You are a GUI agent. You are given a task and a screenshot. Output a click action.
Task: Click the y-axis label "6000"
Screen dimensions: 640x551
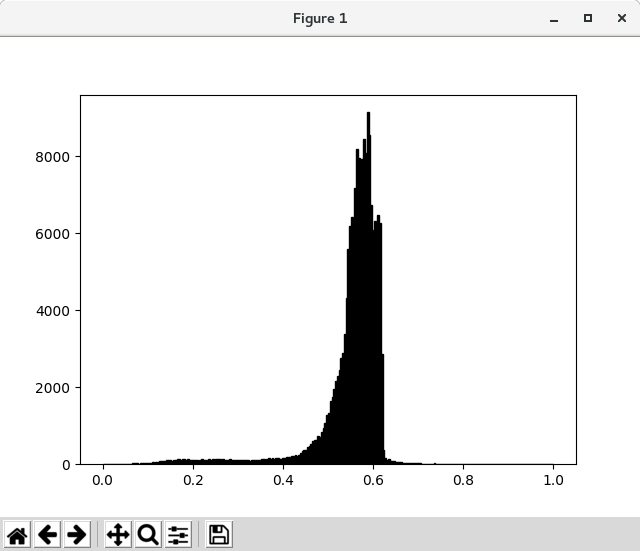pos(53,234)
